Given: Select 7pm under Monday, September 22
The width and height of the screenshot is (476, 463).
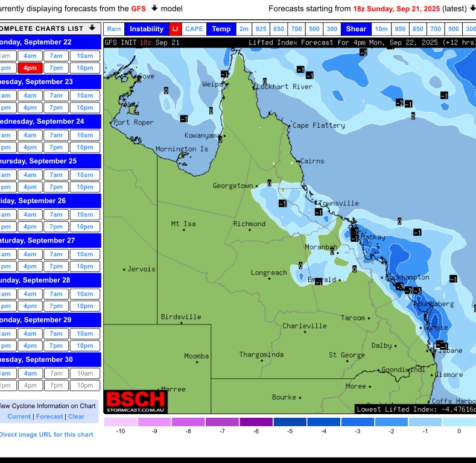Looking at the screenshot, I should coord(56,68).
